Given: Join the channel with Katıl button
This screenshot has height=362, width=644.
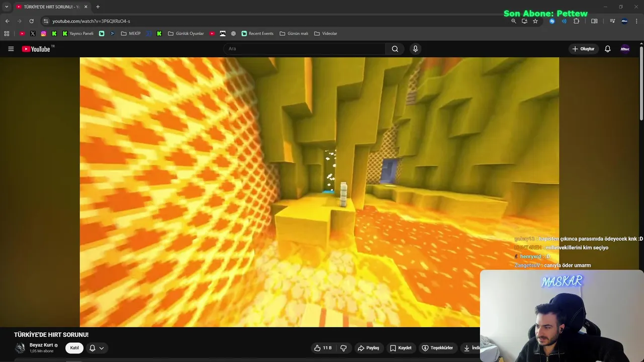Looking at the screenshot, I should [74, 348].
